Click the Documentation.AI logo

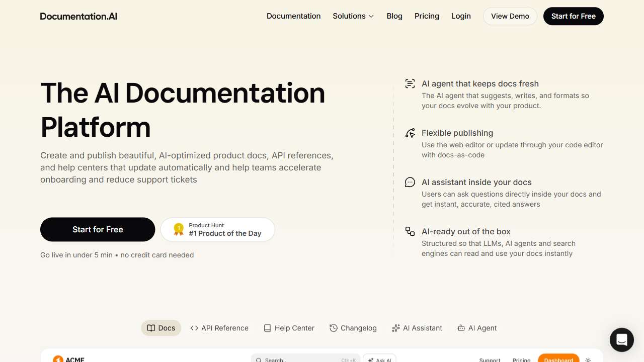click(78, 16)
